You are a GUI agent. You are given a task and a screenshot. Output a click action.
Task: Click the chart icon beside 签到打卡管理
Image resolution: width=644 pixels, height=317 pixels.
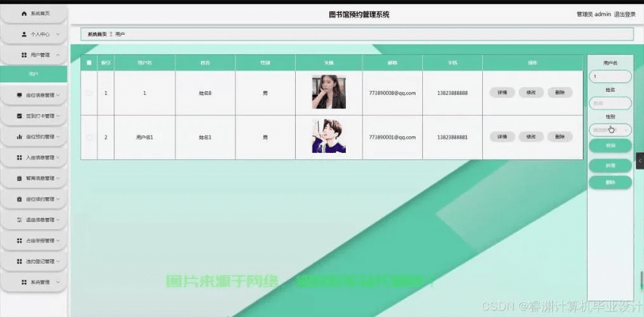[x=19, y=116]
